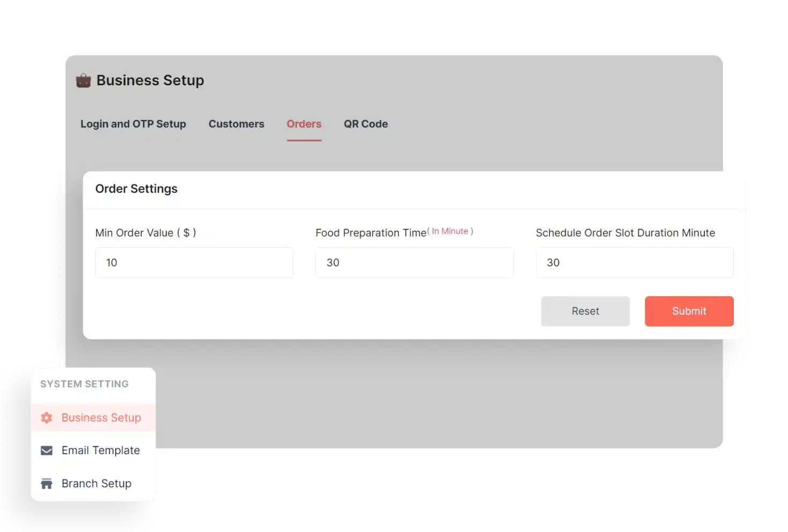The image size is (788, 532).
Task: Click the briefcase icon beside Business Setup title
Action: (x=83, y=81)
